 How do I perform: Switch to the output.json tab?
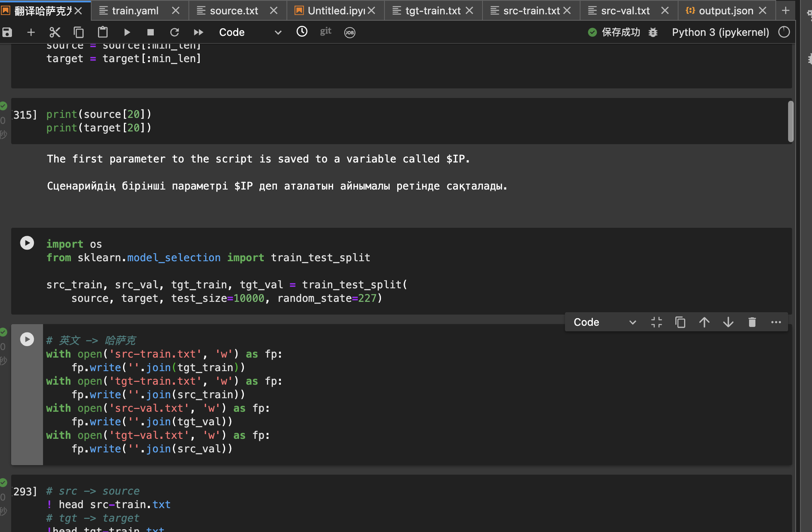tap(726, 10)
